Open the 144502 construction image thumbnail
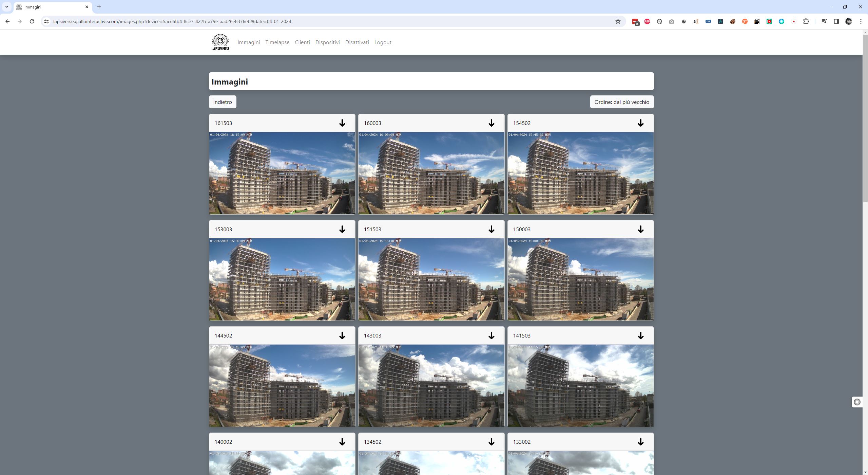 click(282, 386)
